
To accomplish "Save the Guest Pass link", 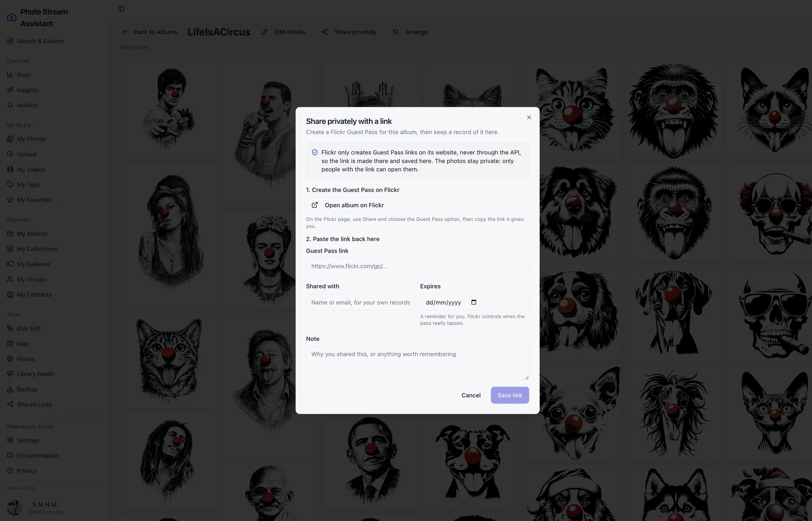I will click(x=510, y=395).
